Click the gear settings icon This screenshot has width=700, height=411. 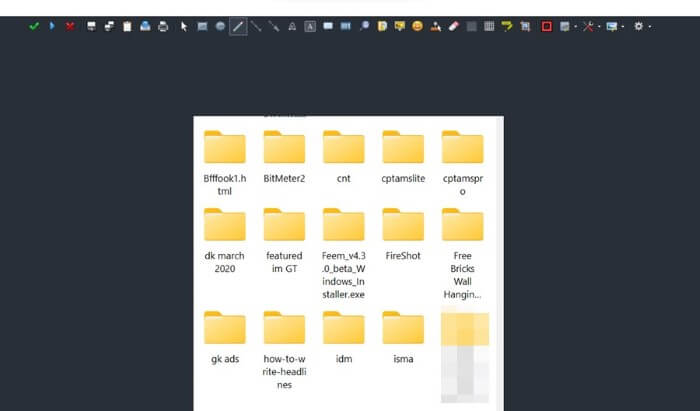point(638,26)
